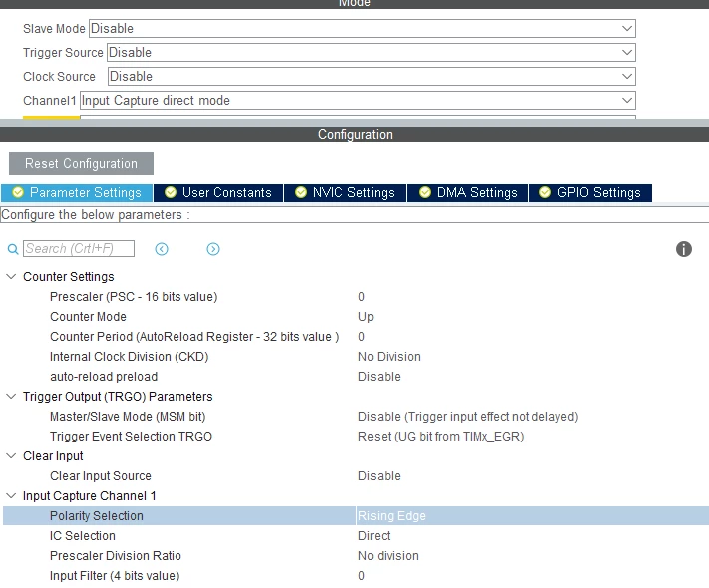This screenshot has width=709, height=588.
Task: Go to next search result arrow
Action: [213, 249]
